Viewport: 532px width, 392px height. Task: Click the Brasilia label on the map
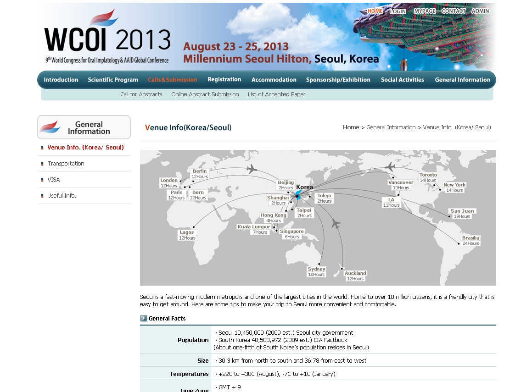470,241
